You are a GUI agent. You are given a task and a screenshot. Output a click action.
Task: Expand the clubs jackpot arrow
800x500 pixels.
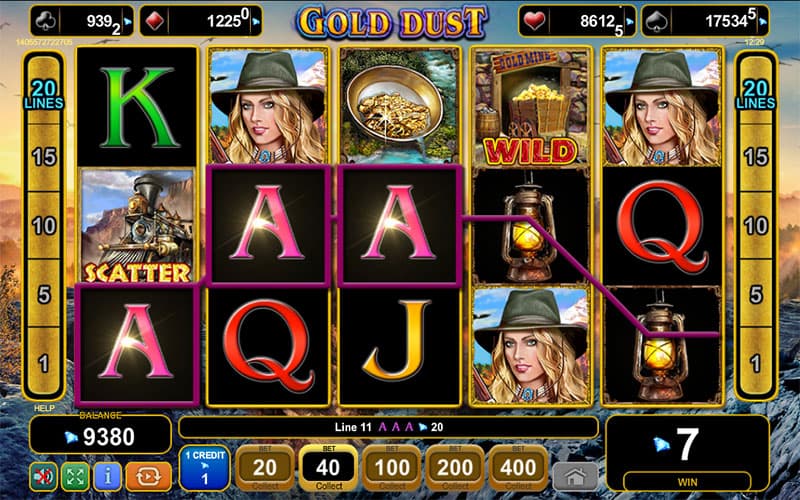[x=128, y=22]
